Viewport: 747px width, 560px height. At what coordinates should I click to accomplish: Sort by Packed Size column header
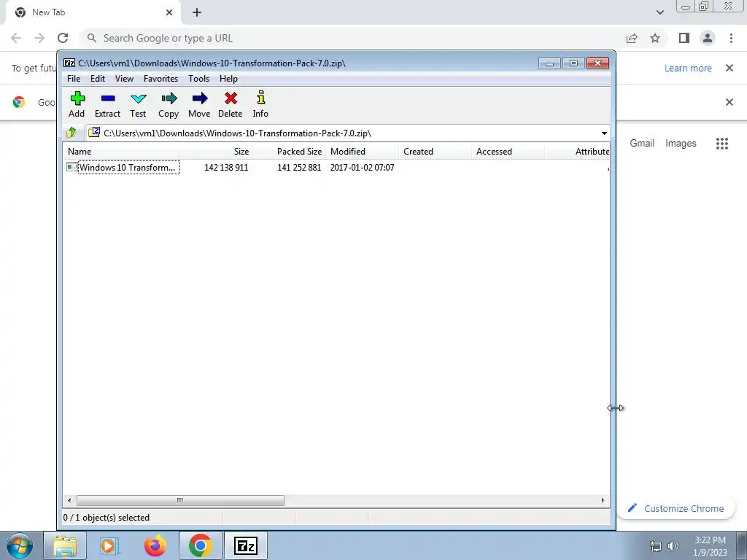[289, 152]
